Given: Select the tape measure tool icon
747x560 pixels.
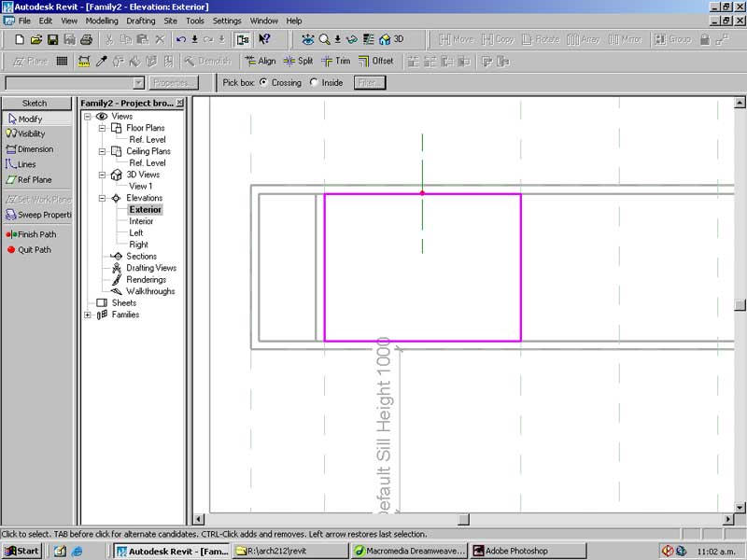Looking at the screenshot, I should click(x=84, y=61).
